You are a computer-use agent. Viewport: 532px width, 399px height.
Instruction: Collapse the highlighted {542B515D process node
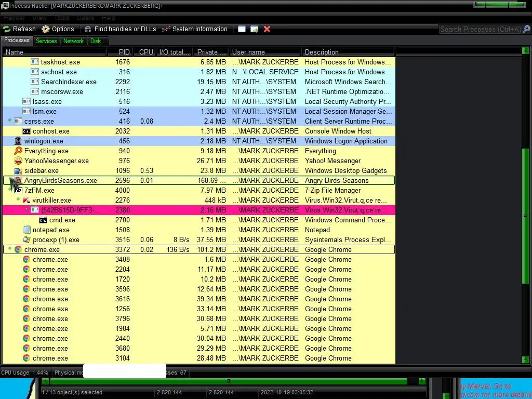pos(26,209)
